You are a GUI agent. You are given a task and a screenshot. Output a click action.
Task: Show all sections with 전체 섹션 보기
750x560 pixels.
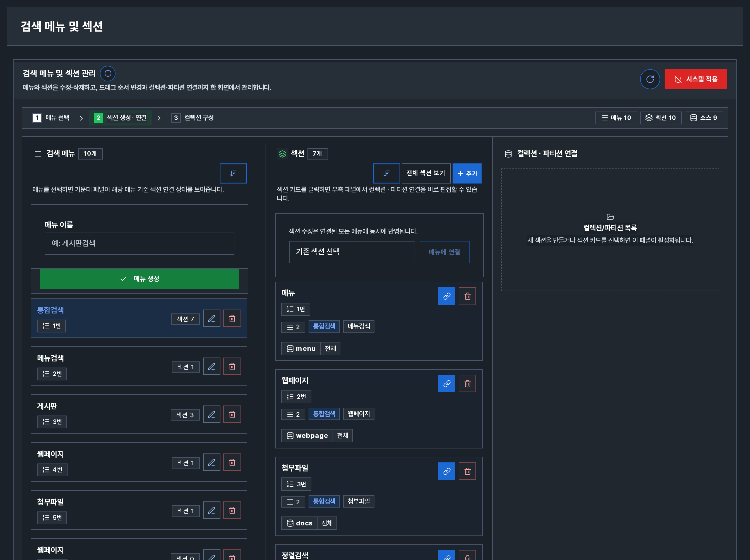[x=426, y=173]
